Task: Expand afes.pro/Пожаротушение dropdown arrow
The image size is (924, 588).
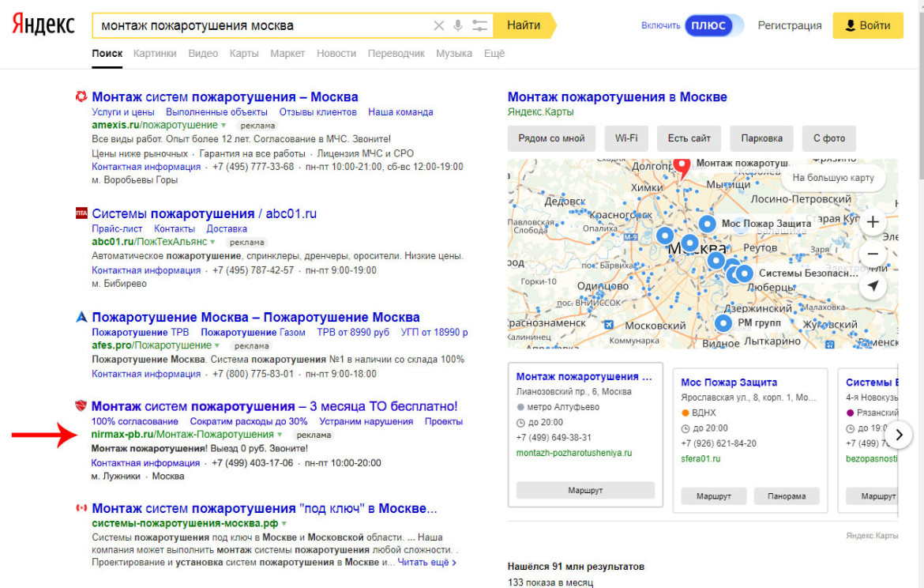Action: tap(217, 345)
